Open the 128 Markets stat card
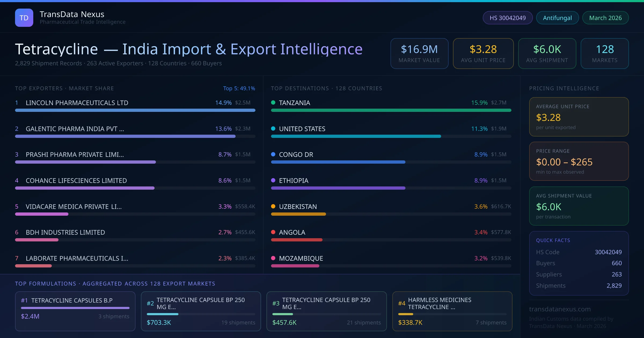 click(x=604, y=53)
